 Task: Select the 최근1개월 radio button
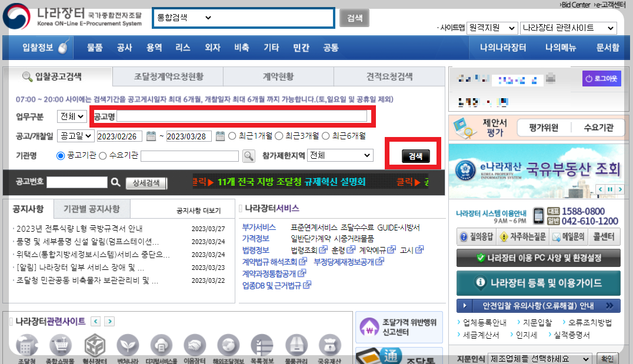pyautogui.click(x=232, y=136)
